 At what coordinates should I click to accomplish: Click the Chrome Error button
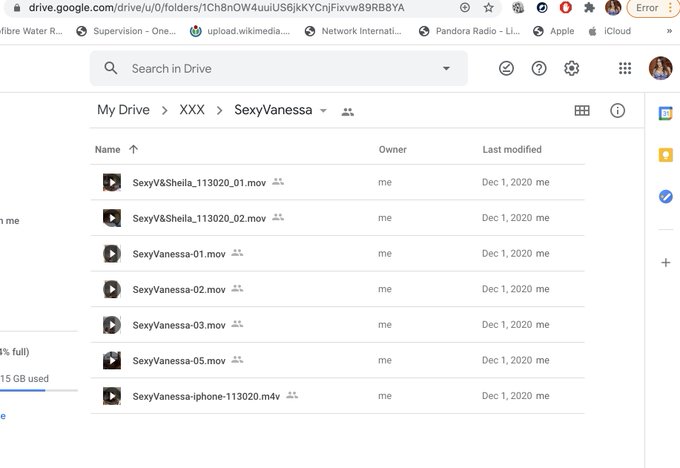(x=653, y=8)
